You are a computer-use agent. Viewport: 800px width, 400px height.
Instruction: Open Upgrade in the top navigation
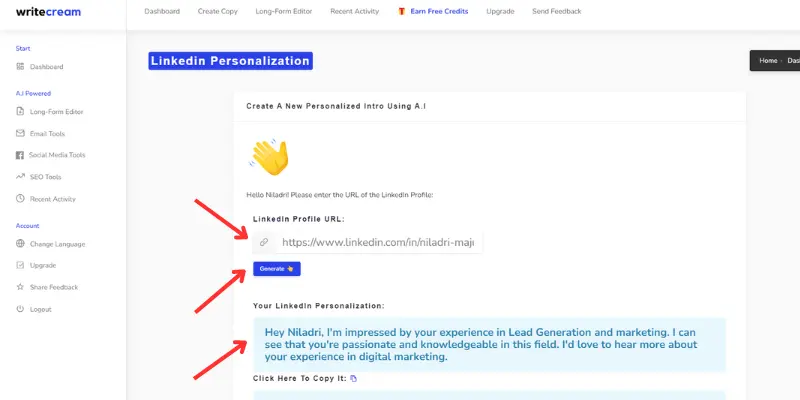pyautogui.click(x=500, y=11)
